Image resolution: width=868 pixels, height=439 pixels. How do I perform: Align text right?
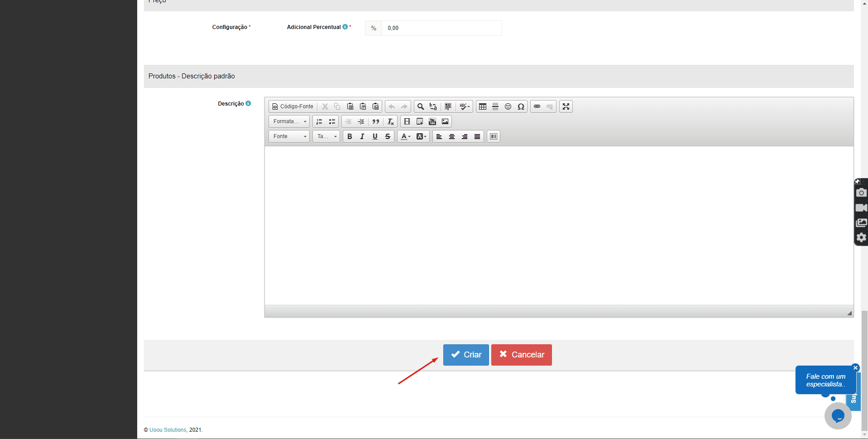(465, 136)
